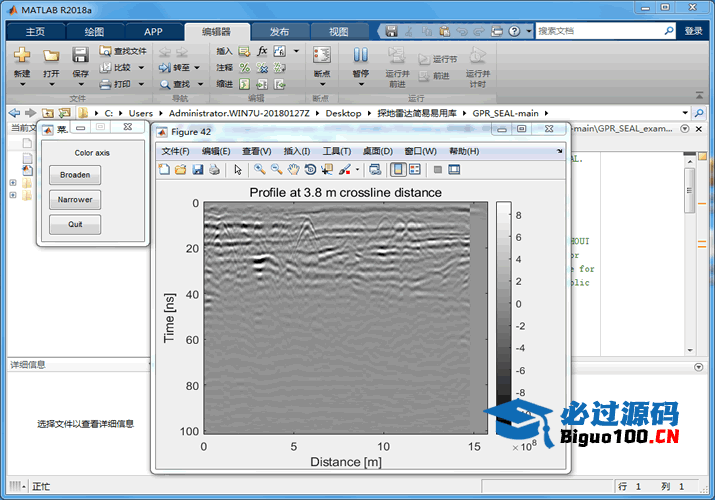Screen dimensions: 715x500
Task: Open the 保存 dropdown arrow
Action: (x=81, y=84)
